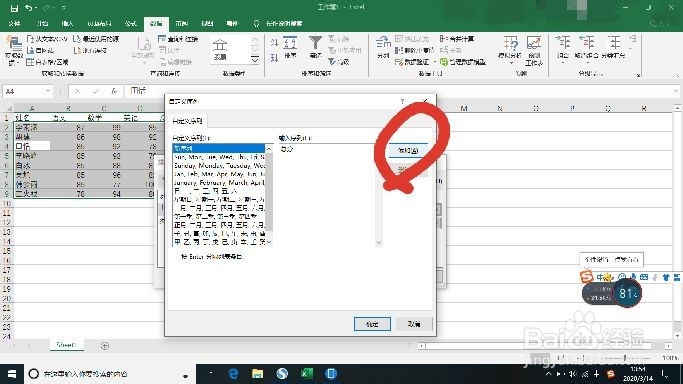Screen dimensions: 683x384
Task: Open Forecast Sheet (预测工作表)
Action: click(534, 51)
